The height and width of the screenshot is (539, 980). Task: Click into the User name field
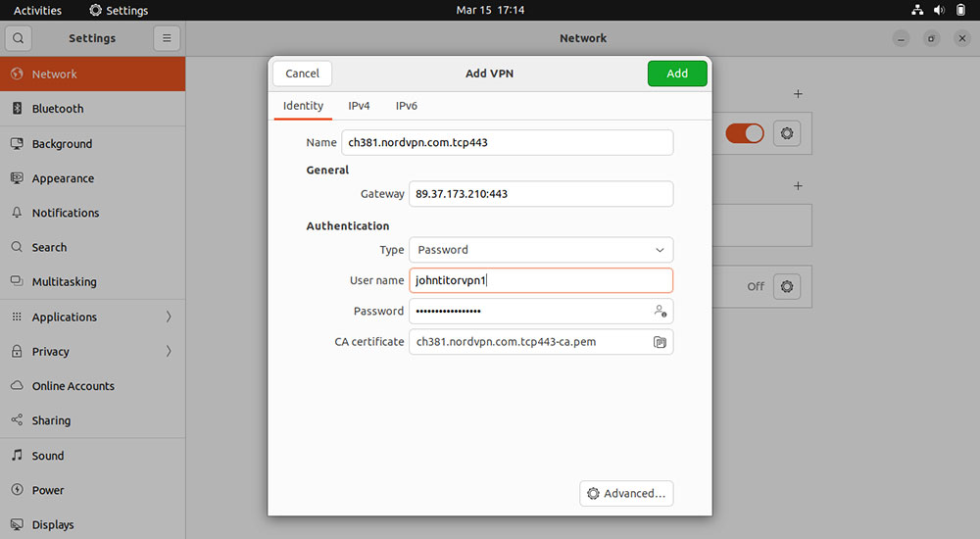pos(541,280)
